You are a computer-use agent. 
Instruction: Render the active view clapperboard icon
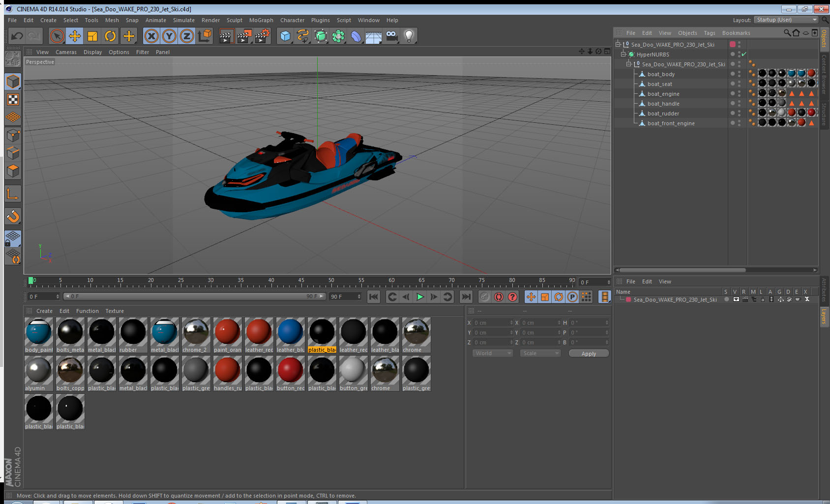tap(226, 36)
